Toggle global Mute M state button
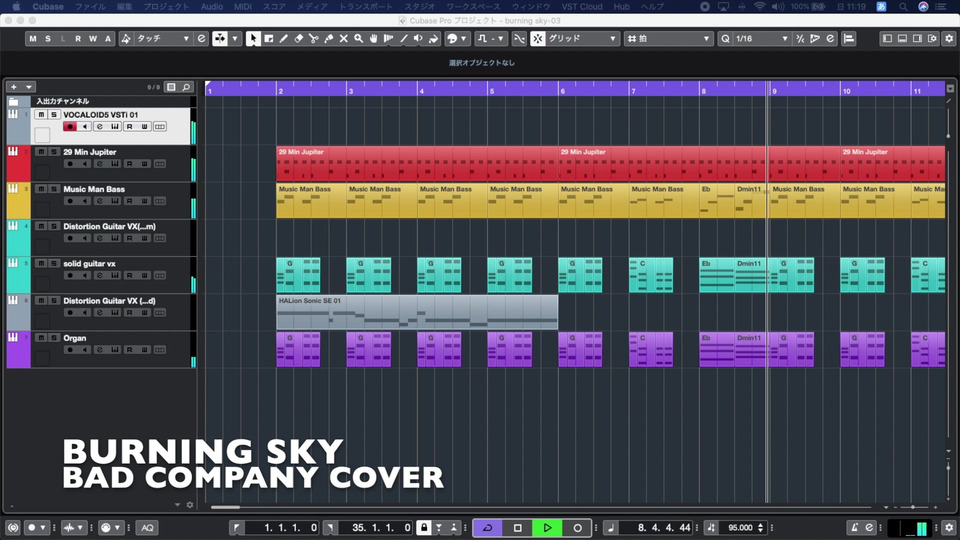Image resolution: width=960 pixels, height=540 pixels. pos(32,39)
